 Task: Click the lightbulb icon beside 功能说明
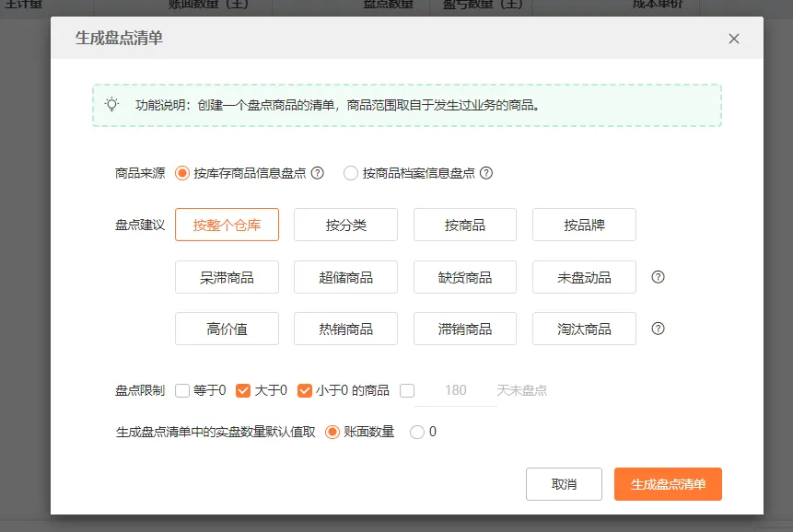[x=111, y=105]
